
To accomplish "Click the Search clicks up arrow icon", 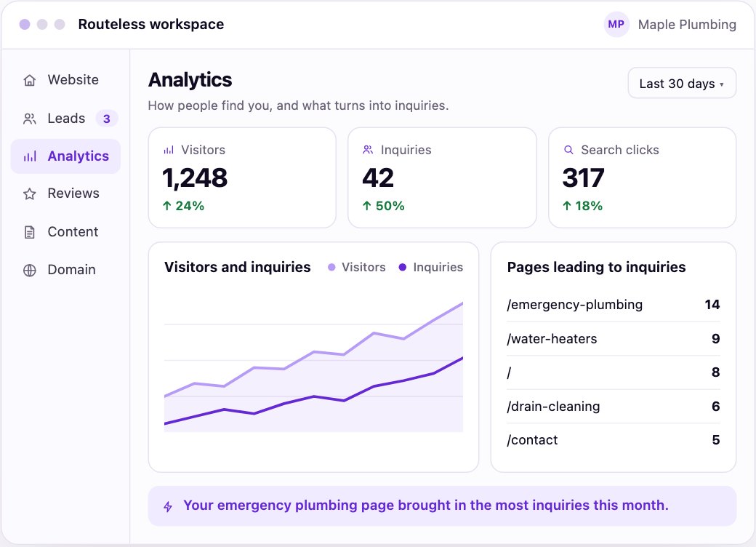I will (x=567, y=206).
